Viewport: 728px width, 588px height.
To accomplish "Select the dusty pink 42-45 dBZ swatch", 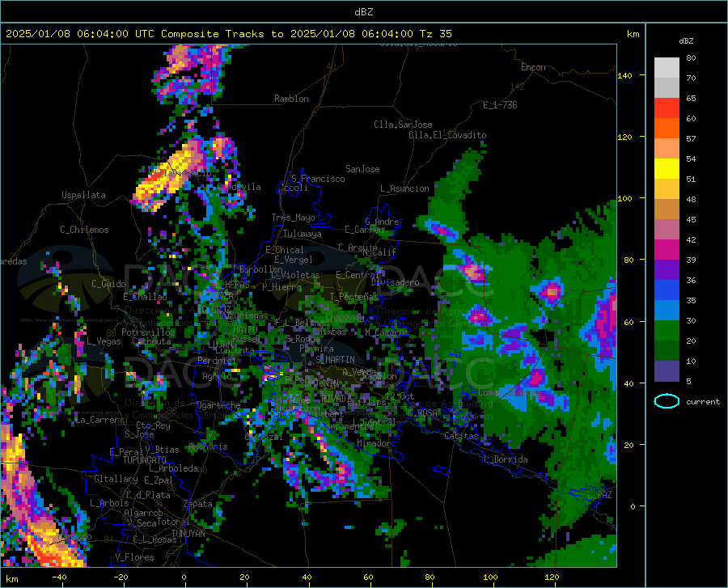I will click(667, 229).
